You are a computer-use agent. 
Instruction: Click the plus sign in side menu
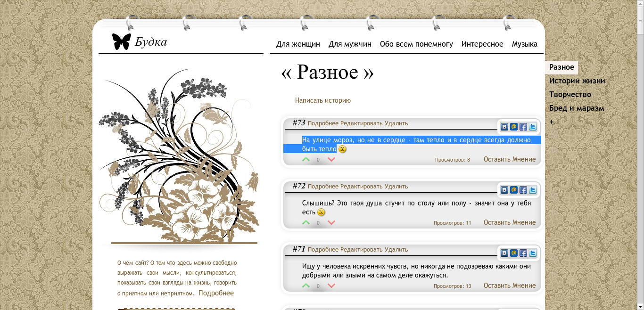(552, 122)
